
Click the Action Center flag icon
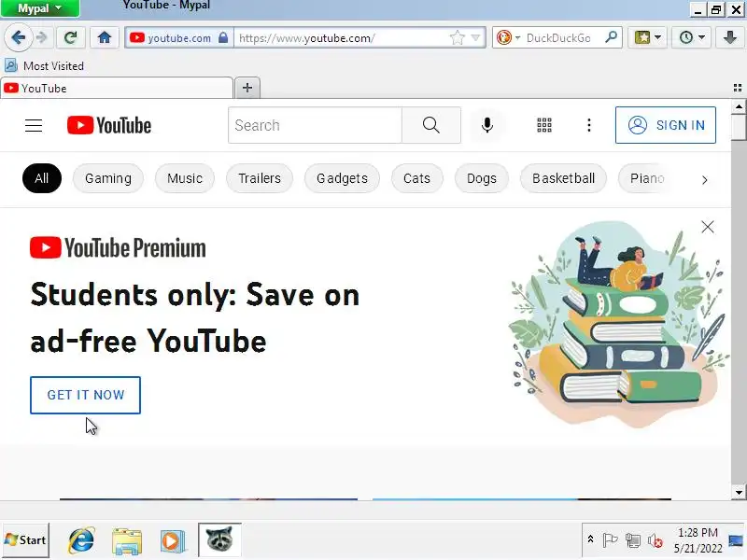pos(610,540)
